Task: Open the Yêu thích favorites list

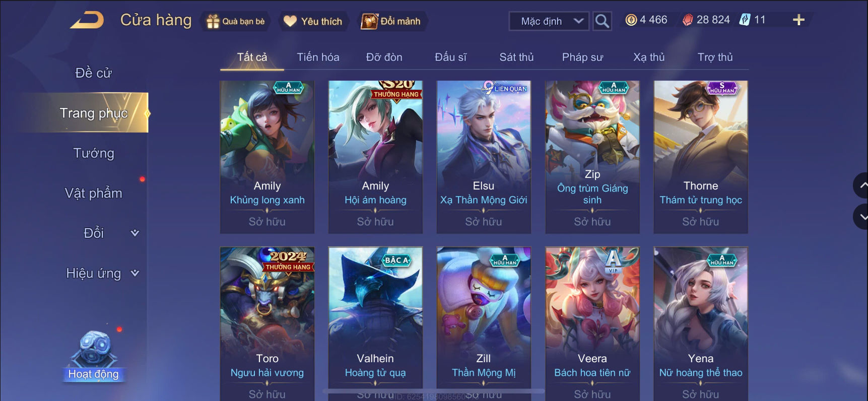Action: (x=313, y=21)
